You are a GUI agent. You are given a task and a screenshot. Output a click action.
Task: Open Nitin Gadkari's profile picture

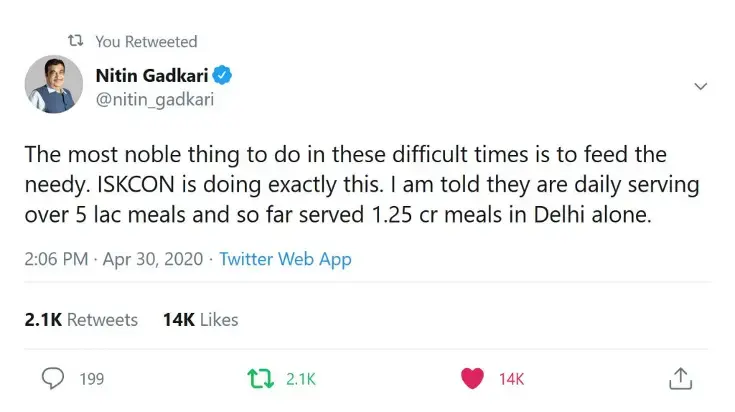(54, 84)
